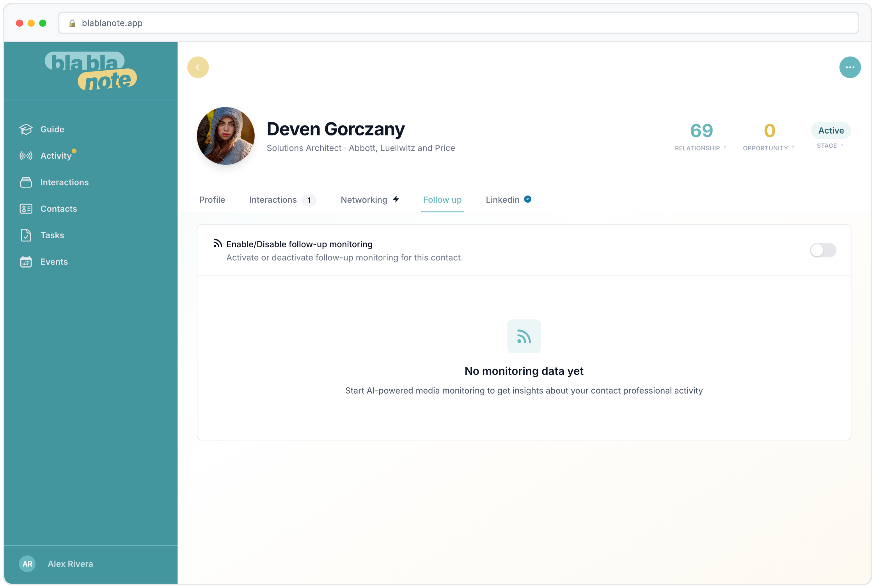The height and width of the screenshot is (588, 875).
Task: Enable follow-up monitoring for this contact
Action: point(823,250)
